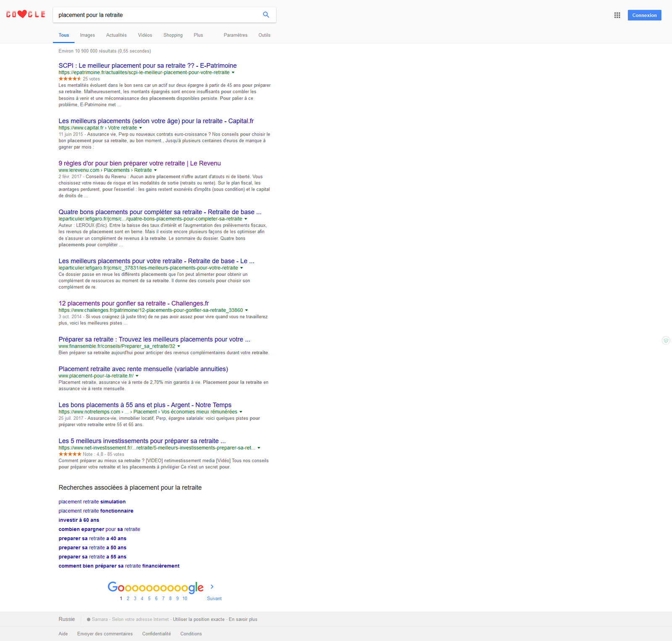Expand dropdown next to les-meilleurs-placements-pour-votre-retraite URL

point(241,268)
